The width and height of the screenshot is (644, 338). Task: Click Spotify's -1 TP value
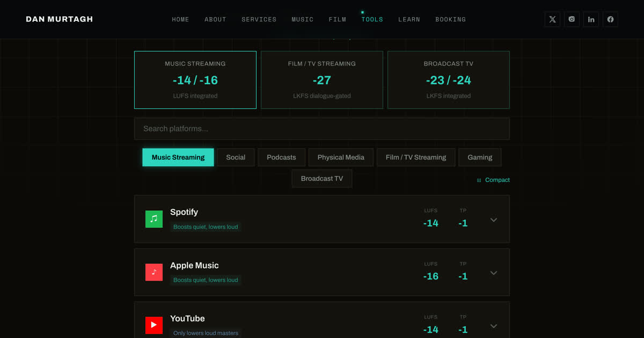pos(463,223)
